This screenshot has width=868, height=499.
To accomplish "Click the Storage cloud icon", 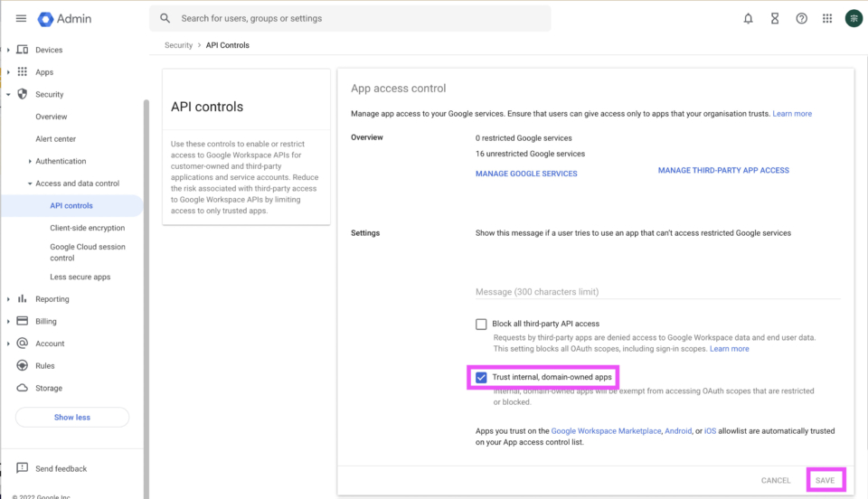I will click(22, 388).
